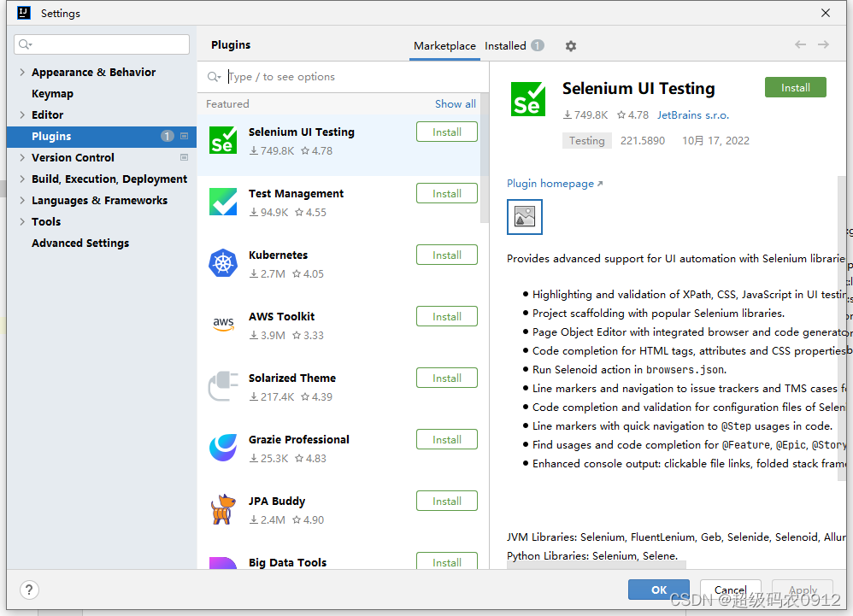Focus the settings search field
Viewport: 853px width, 616px height.
pos(102,44)
